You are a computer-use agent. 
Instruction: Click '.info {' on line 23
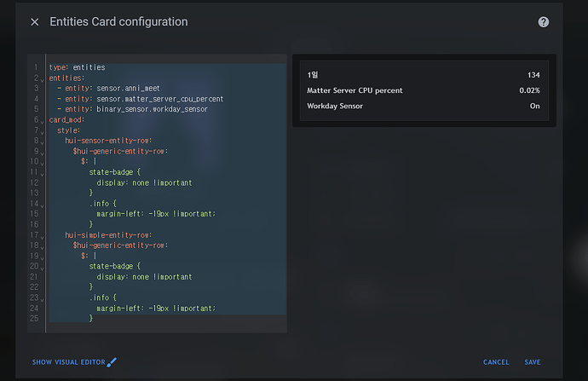(x=103, y=297)
